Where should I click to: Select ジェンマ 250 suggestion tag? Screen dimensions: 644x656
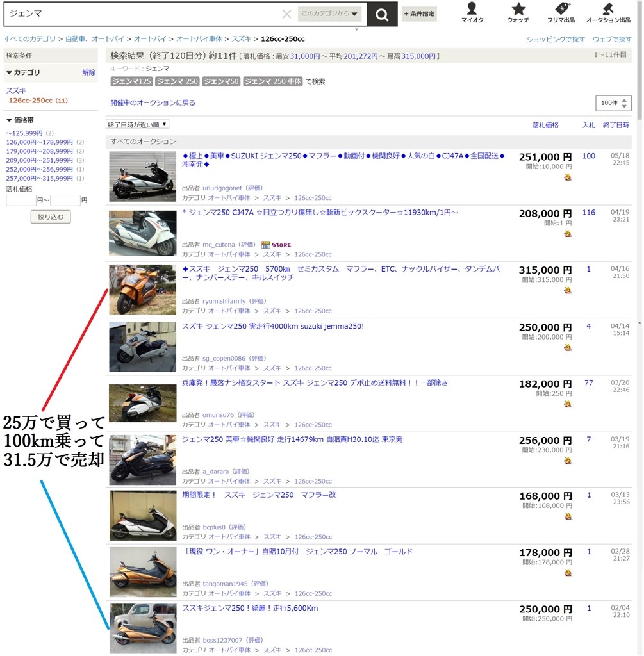[178, 81]
